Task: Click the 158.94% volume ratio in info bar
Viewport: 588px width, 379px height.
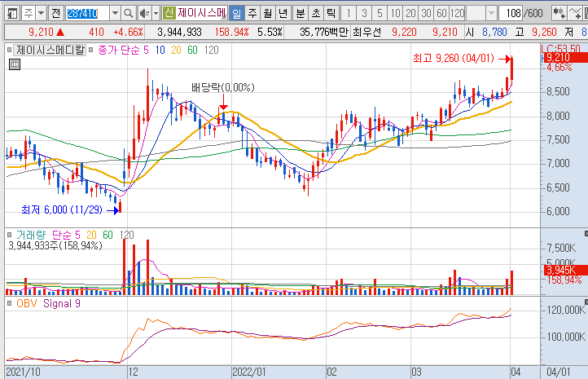Action: [231, 33]
